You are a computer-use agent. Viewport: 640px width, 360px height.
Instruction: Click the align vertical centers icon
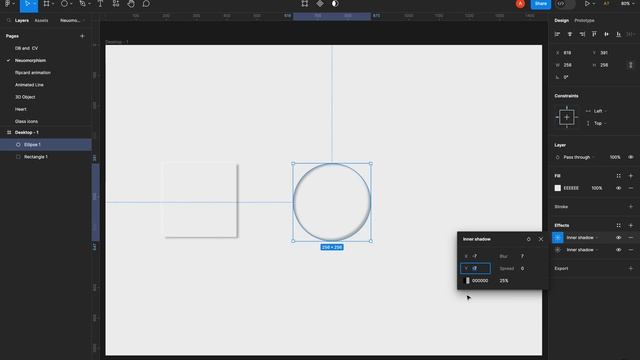point(607,34)
